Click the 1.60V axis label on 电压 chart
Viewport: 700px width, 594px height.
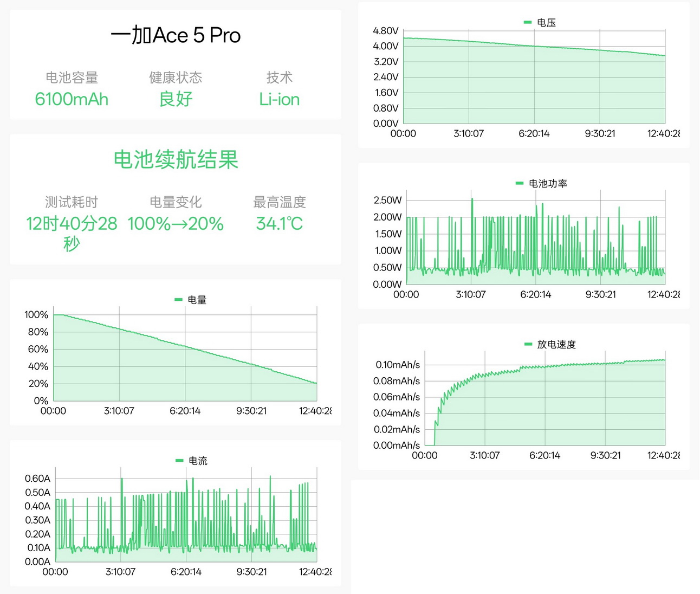[386, 93]
